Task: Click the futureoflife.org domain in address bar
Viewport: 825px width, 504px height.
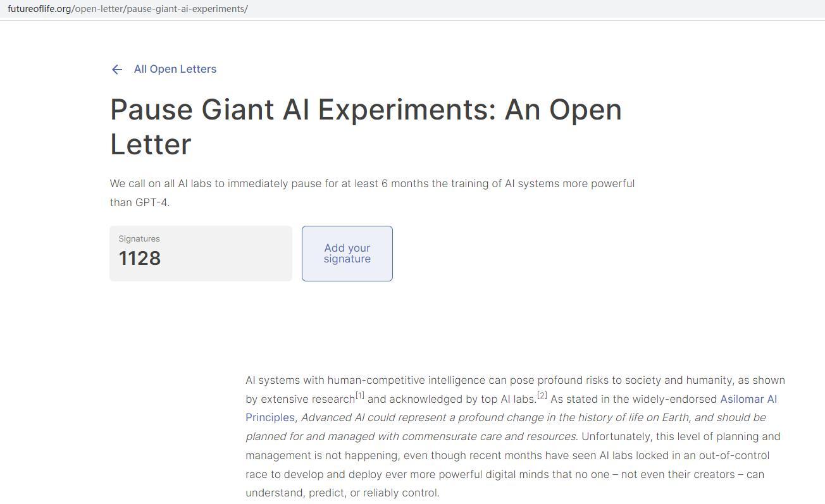Action: pos(39,9)
